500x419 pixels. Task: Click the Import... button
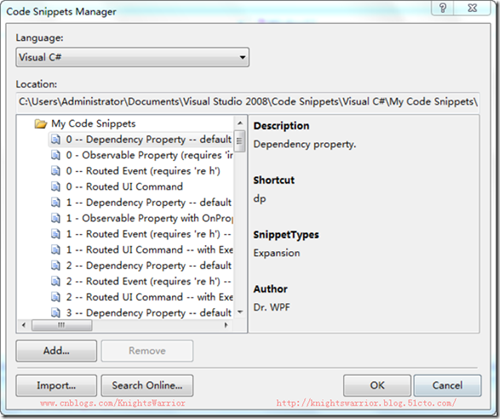pyautogui.click(x=56, y=386)
